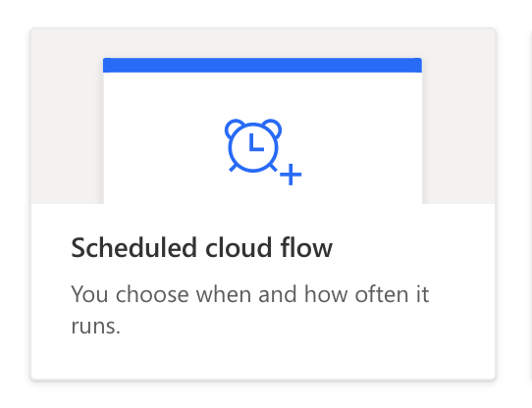Click the clock hands inside the alarm icon

click(x=256, y=142)
